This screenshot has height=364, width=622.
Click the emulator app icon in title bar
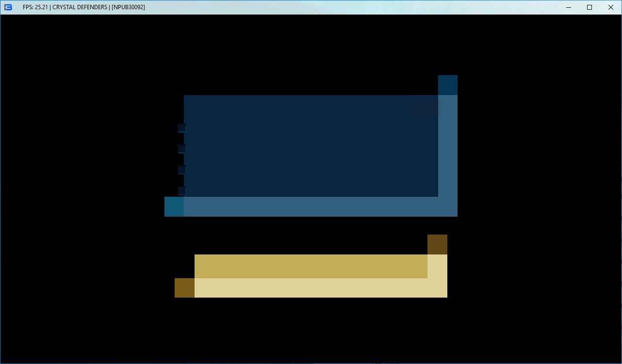[x=8, y=7]
